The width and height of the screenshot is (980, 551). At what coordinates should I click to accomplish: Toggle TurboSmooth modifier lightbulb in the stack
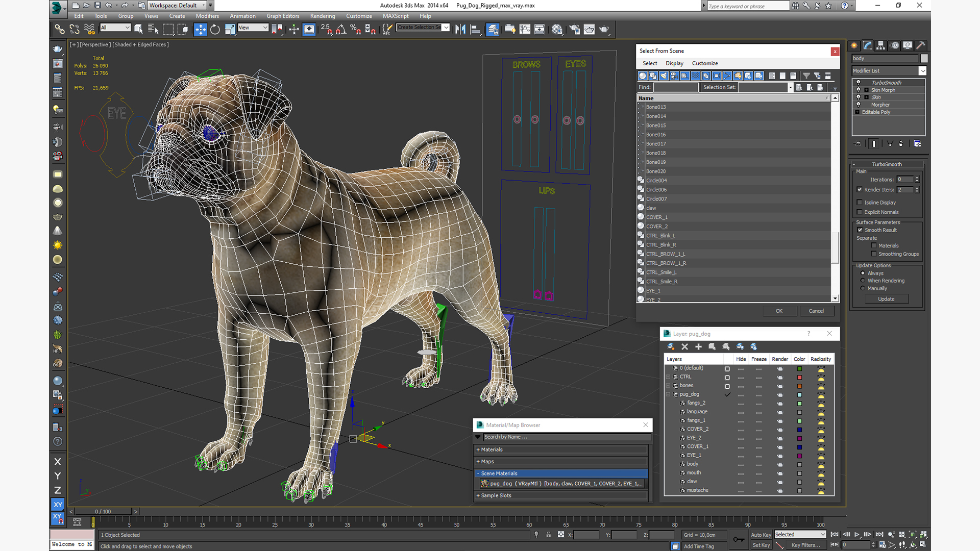tap(858, 83)
